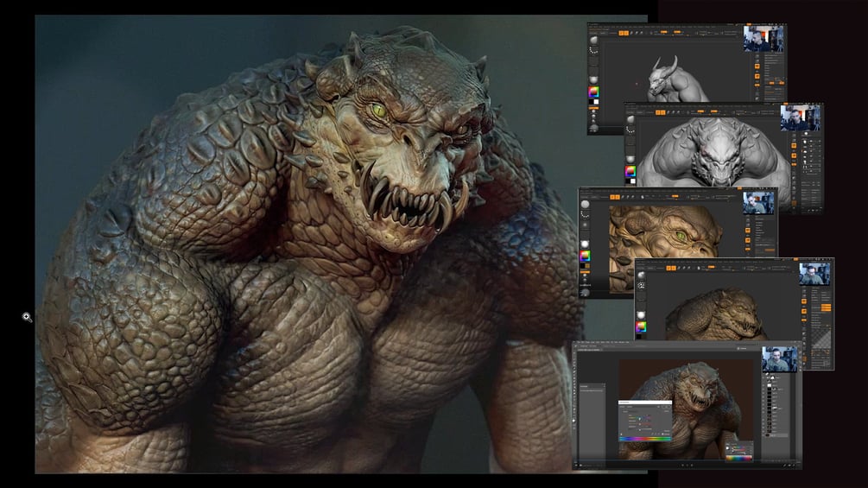The width and height of the screenshot is (868, 488).
Task: Click the color spectrum strip in the Photoshop color panel
Action: point(739,458)
